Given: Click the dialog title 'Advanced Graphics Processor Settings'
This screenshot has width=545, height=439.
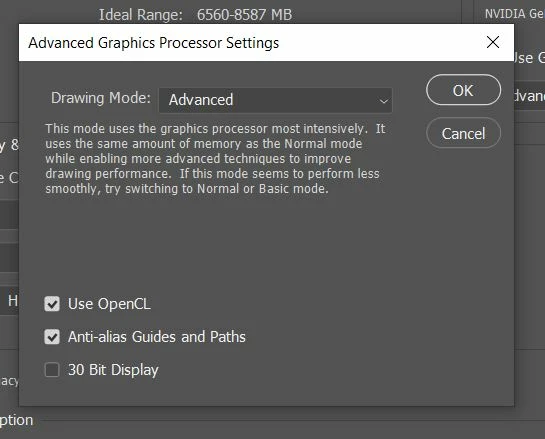Looking at the screenshot, I should click(154, 43).
